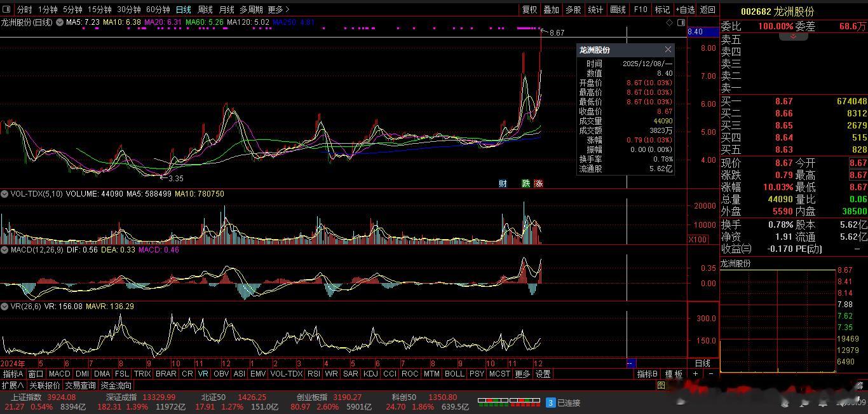Click the 涨 marker on chart
Viewport: 868px width, 414px height.
point(539,184)
